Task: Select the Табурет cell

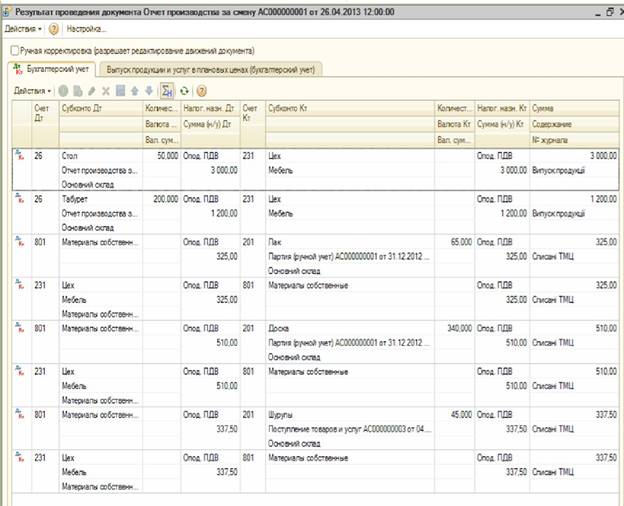Action: (x=101, y=199)
